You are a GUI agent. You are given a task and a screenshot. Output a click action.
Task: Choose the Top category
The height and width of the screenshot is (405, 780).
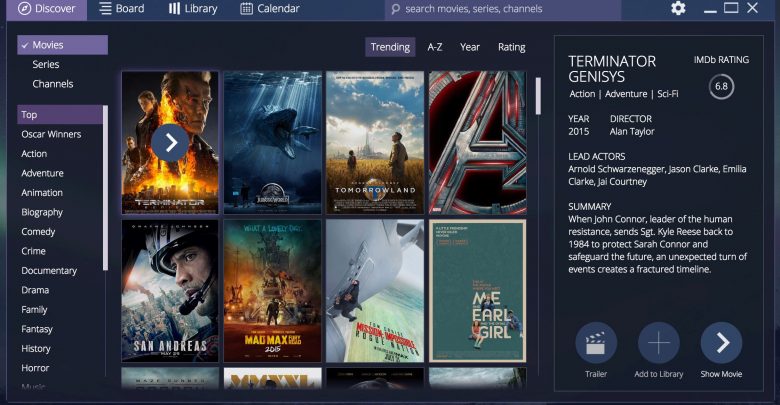pos(60,114)
